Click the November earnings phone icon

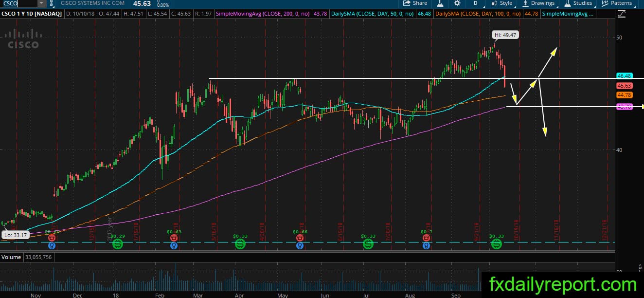(x=52, y=238)
